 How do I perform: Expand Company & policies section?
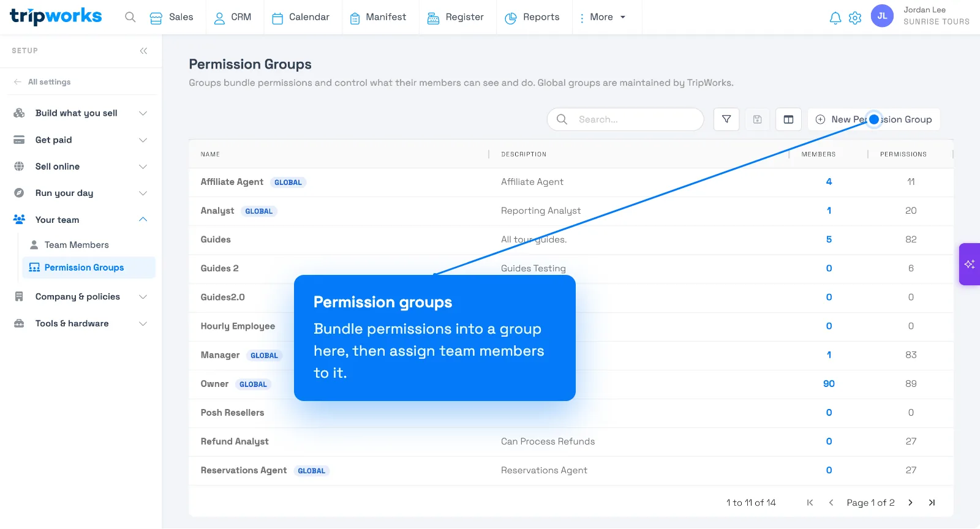point(143,296)
